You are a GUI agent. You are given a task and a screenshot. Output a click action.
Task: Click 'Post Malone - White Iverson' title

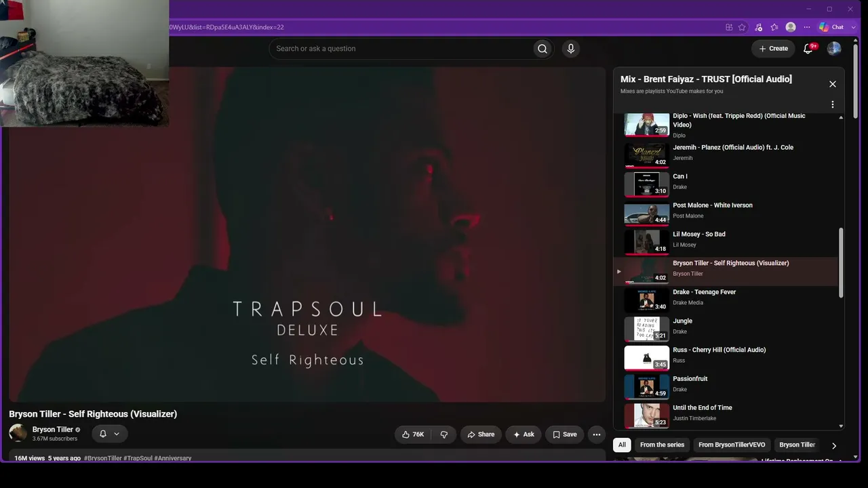[x=713, y=205]
